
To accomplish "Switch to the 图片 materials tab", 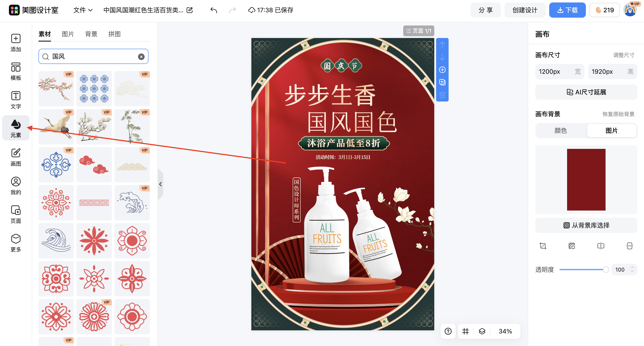I will (68, 34).
